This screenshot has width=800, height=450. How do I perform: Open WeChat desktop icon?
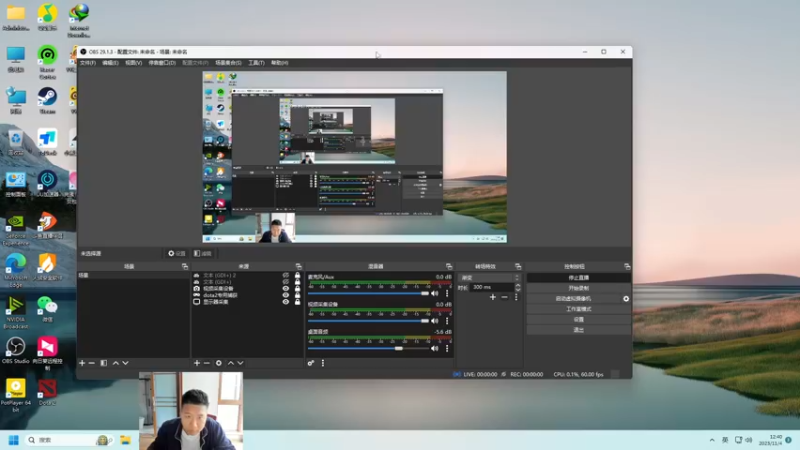tap(47, 309)
